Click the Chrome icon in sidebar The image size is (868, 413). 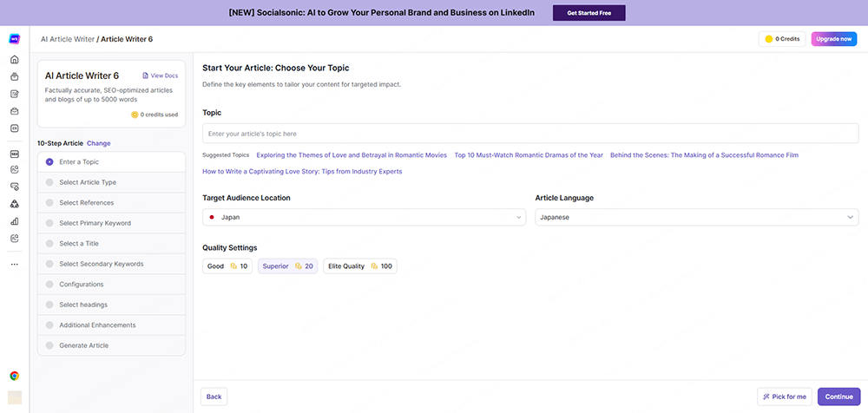[15, 376]
